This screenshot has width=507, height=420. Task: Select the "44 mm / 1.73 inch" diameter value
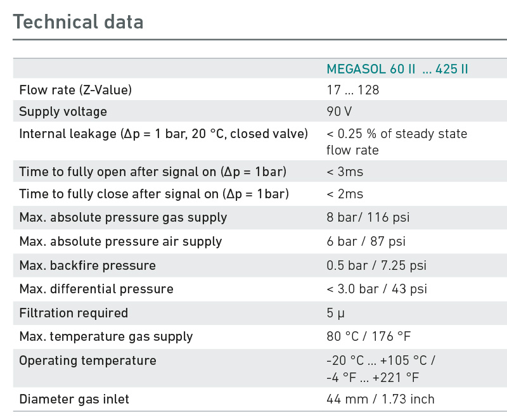click(380, 399)
